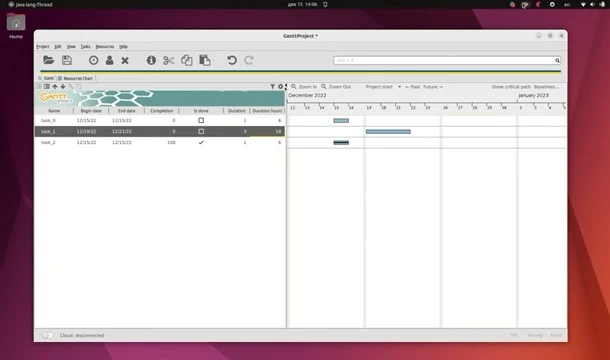Open the Project menu
The width and height of the screenshot is (610, 360).
pyautogui.click(x=43, y=46)
